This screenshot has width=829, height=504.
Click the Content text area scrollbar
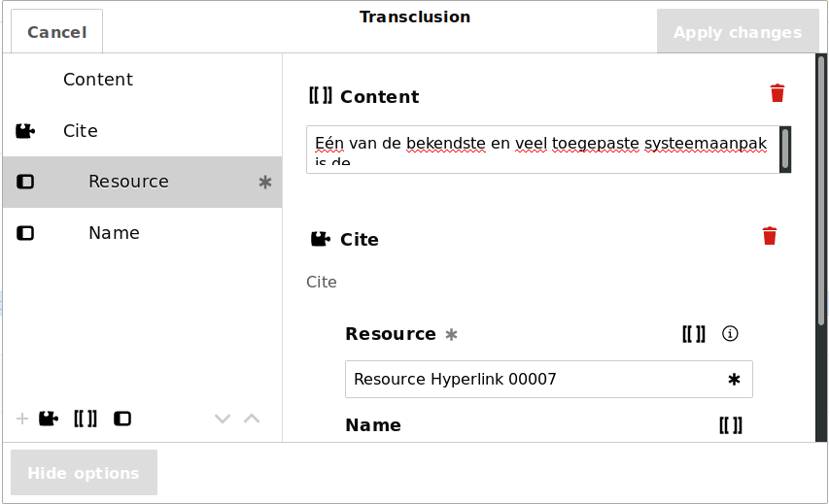(785, 150)
